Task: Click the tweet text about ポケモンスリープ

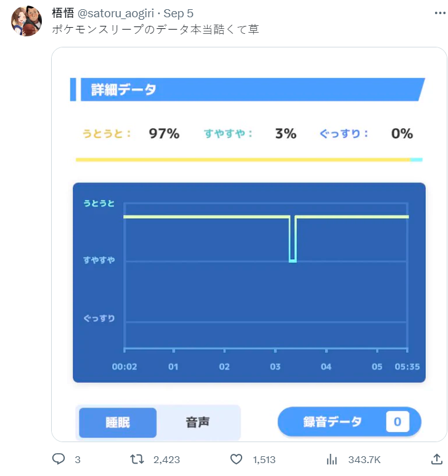Action: (x=155, y=30)
